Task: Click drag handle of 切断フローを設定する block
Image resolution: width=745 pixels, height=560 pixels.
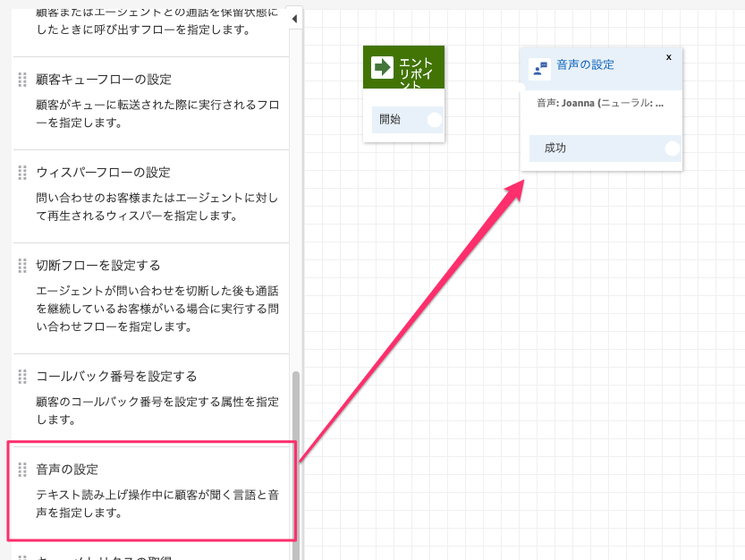Action: tap(22, 266)
